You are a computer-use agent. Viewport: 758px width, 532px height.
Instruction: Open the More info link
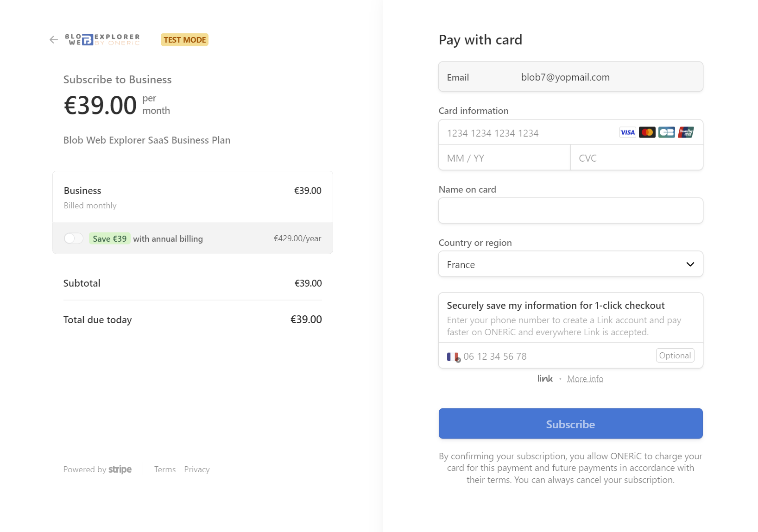pyautogui.click(x=585, y=379)
